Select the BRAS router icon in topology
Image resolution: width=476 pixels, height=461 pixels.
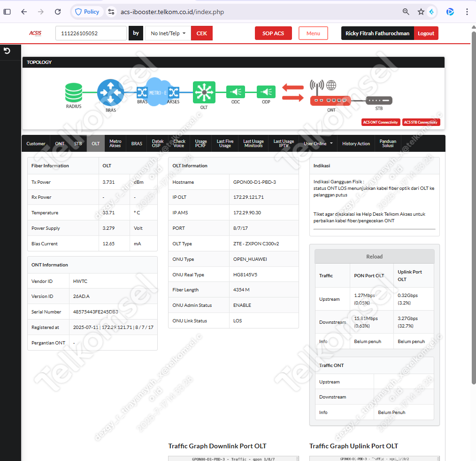[110, 93]
